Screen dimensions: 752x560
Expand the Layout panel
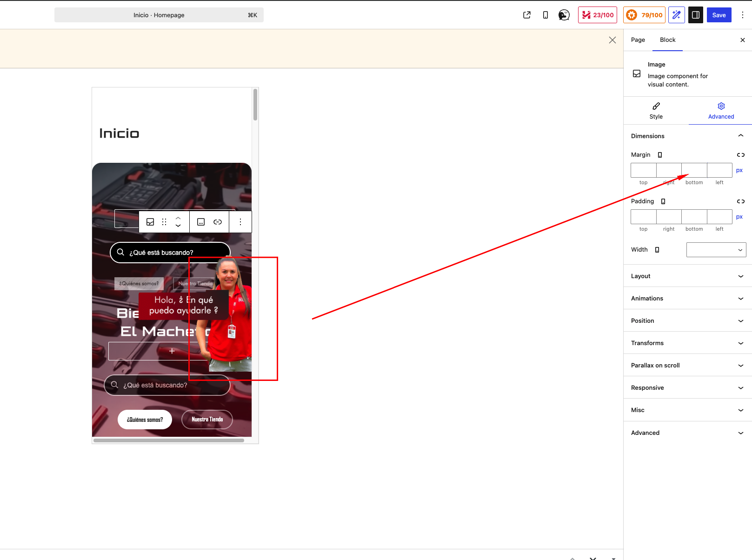coord(688,276)
